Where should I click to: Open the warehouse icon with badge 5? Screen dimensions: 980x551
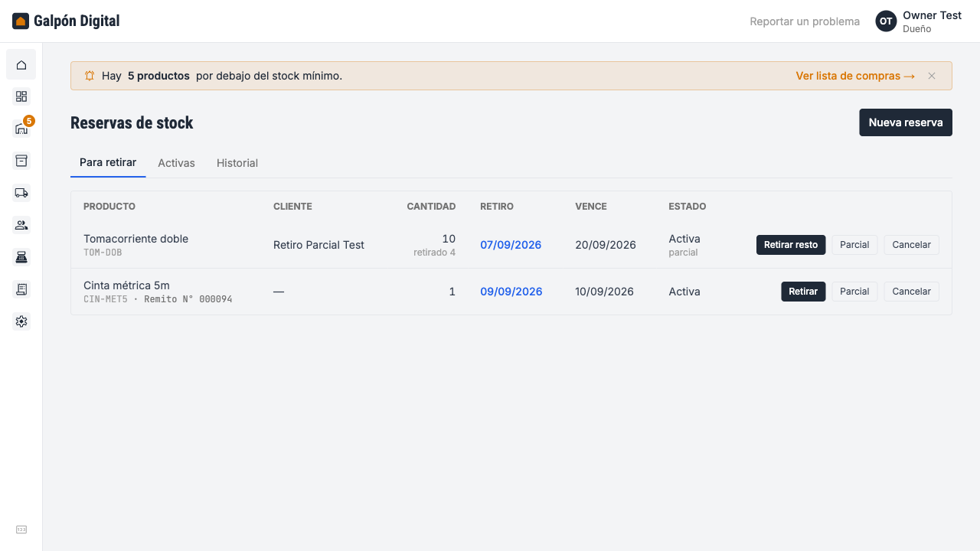[x=21, y=129]
